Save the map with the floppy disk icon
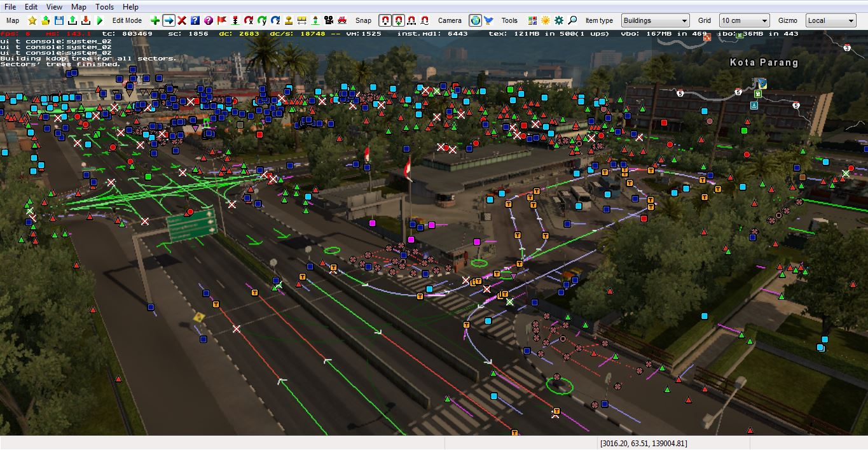 [59, 20]
